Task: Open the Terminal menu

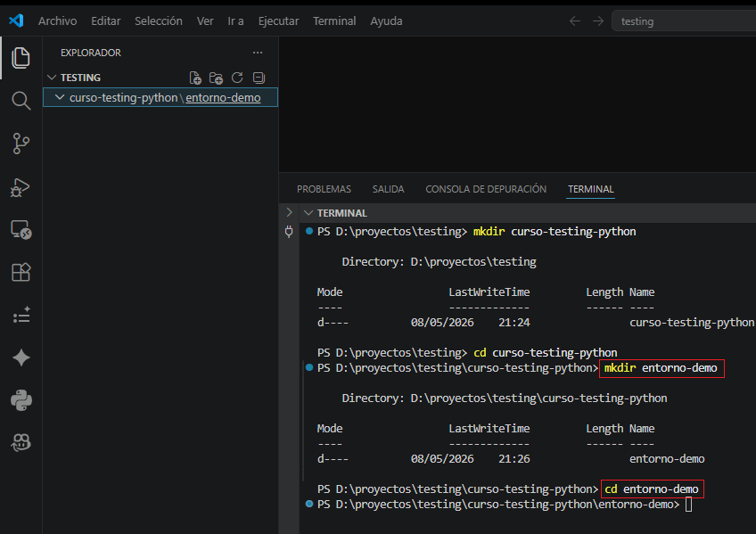Action: tap(334, 21)
